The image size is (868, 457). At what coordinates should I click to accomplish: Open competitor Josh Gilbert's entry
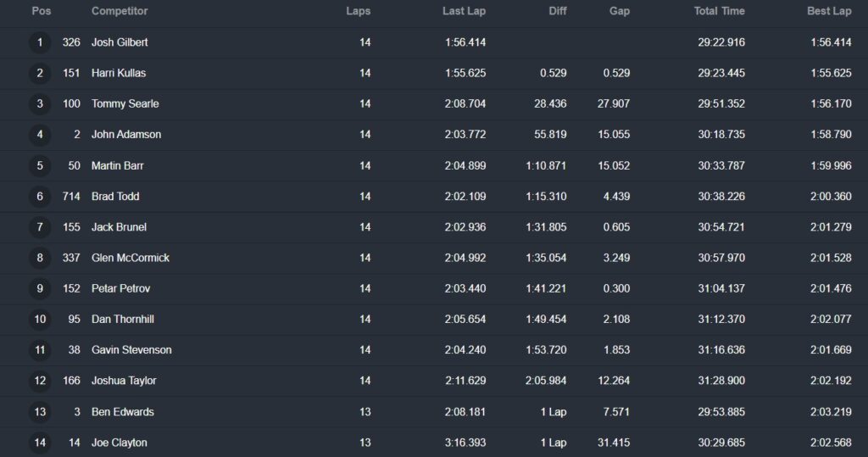coord(120,42)
